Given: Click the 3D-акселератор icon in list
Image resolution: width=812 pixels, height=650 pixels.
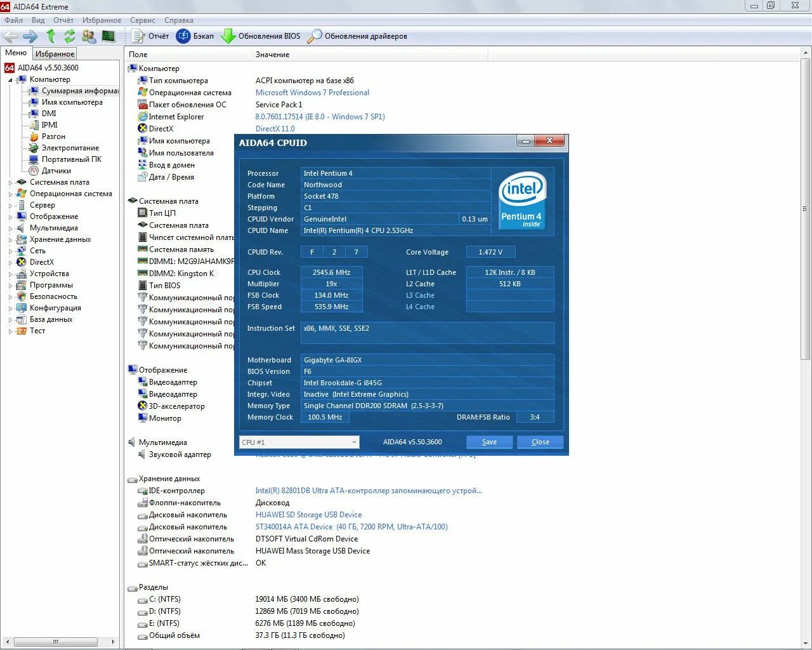Looking at the screenshot, I should click(143, 406).
